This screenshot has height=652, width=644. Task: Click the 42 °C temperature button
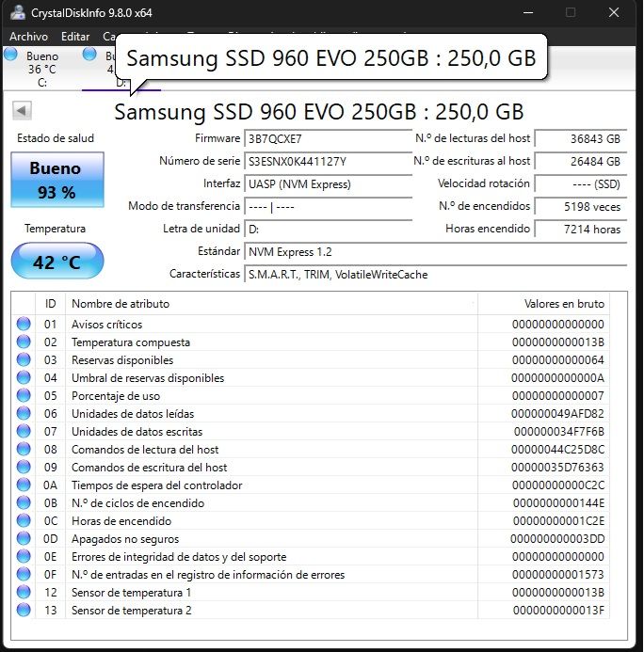pyautogui.click(x=57, y=262)
